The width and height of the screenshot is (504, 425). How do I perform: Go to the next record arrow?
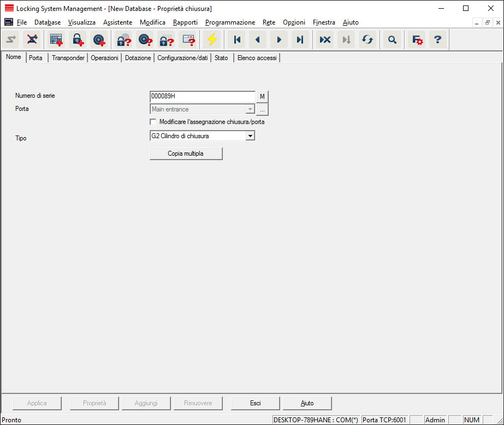tap(279, 40)
